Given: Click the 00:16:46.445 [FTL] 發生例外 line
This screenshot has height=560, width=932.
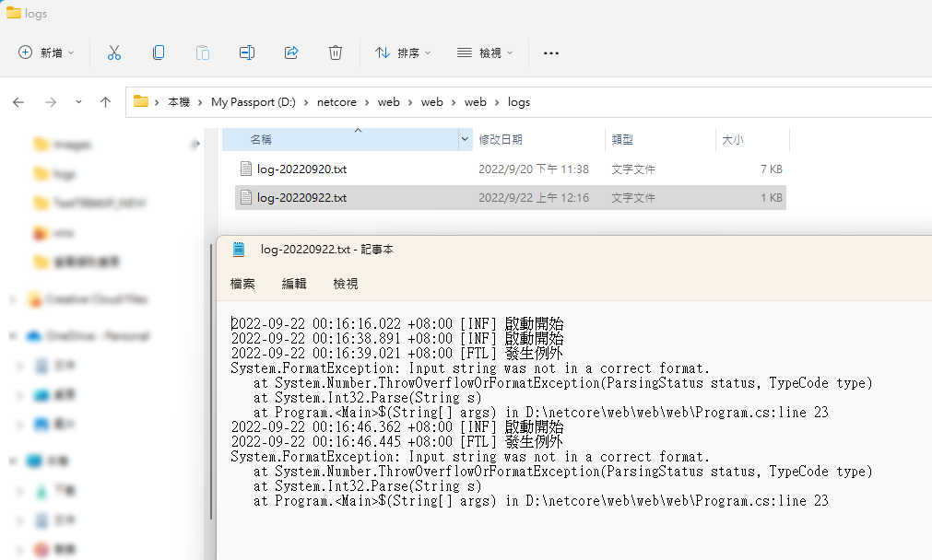Looking at the screenshot, I should 397,442.
